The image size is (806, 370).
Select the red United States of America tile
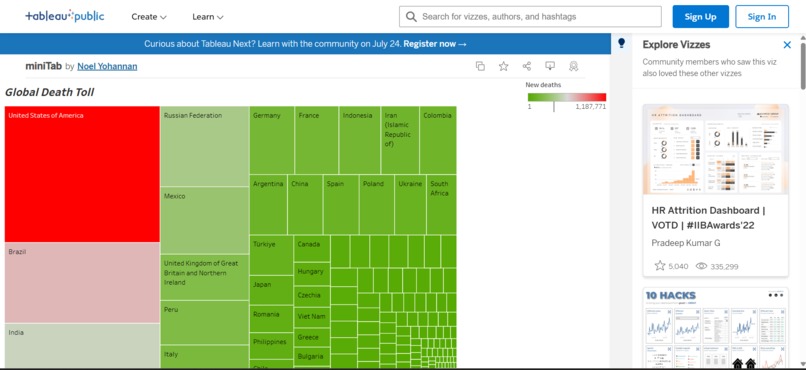tap(82, 174)
